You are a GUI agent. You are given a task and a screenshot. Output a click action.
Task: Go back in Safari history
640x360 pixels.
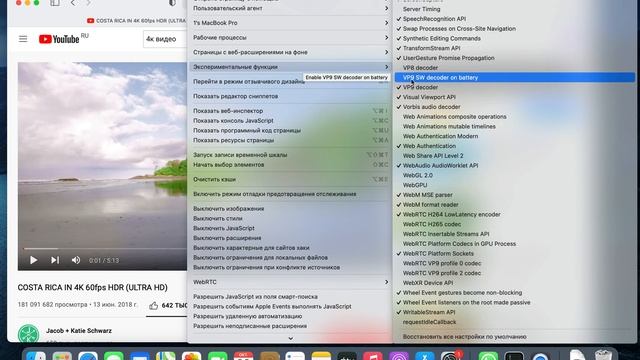tap(73, 3)
